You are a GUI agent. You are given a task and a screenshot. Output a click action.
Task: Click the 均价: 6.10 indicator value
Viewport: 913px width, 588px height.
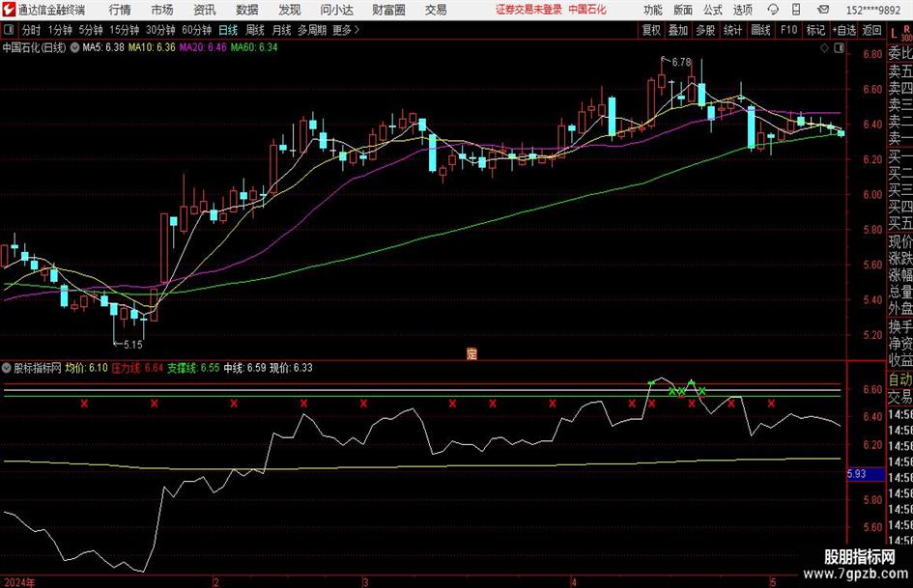click(x=86, y=368)
